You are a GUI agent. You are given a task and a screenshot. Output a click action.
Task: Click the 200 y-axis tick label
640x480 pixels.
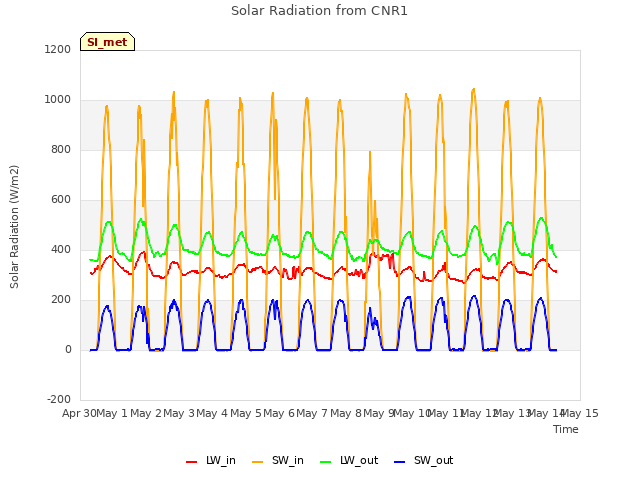pyautogui.click(x=61, y=300)
